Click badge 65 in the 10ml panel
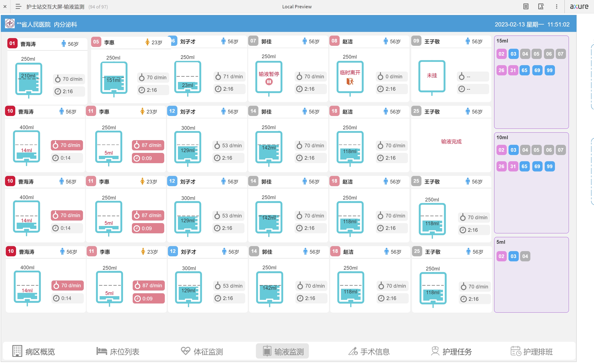Screen dimensions: 594x364 [x=524, y=166]
